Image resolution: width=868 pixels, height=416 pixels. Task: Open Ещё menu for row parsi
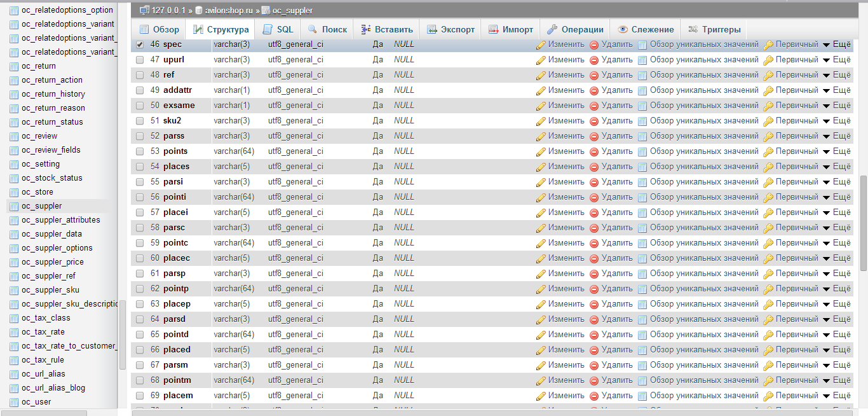[x=836, y=182]
